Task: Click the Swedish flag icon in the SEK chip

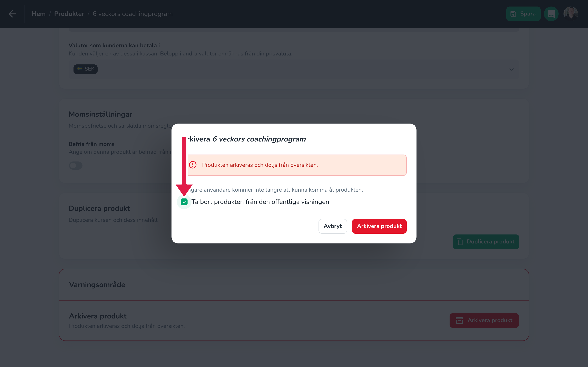Action: (79, 69)
